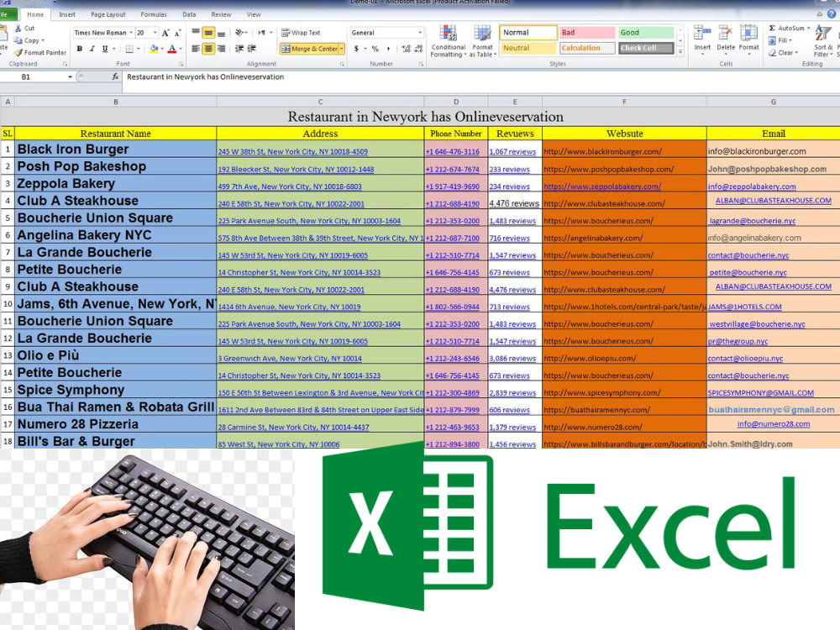Open the Insert ribbon tab
The height and width of the screenshot is (630, 840).
67,14
